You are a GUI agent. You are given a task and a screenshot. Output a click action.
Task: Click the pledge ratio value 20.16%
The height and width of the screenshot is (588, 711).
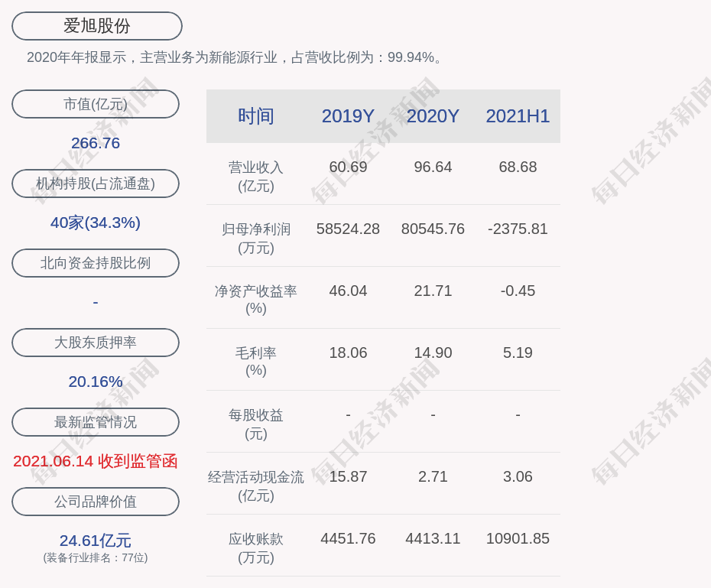click(96, 382)
